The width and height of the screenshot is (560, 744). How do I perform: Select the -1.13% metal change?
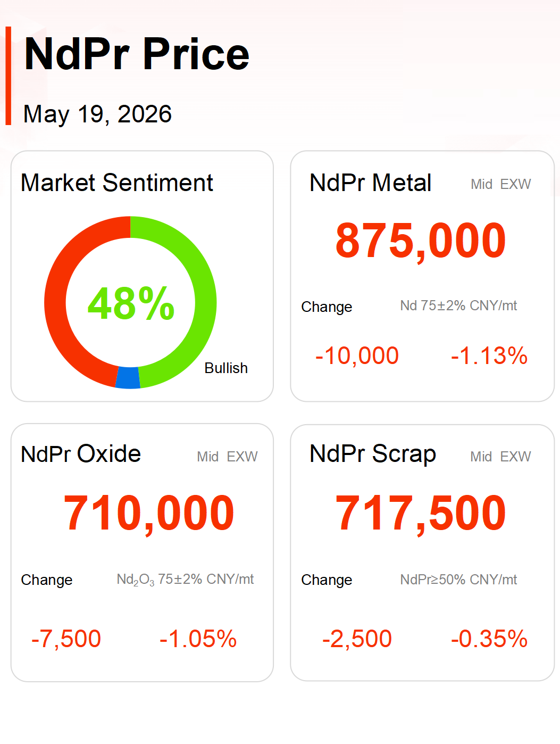(x=489, y=356)
